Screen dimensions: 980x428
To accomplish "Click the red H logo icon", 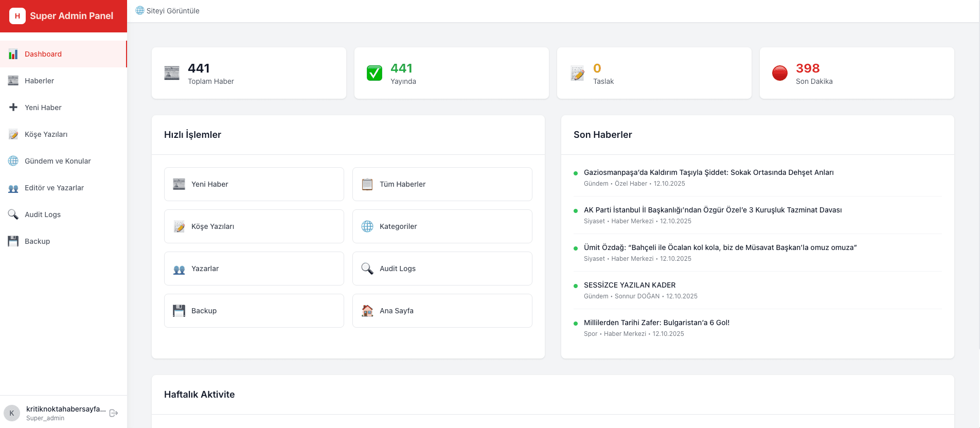I will point(17,16).
